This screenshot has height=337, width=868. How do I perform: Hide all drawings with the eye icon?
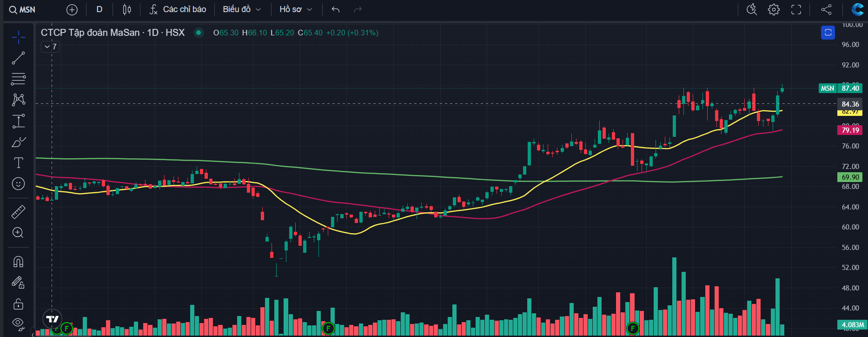(x=19, y=323)
